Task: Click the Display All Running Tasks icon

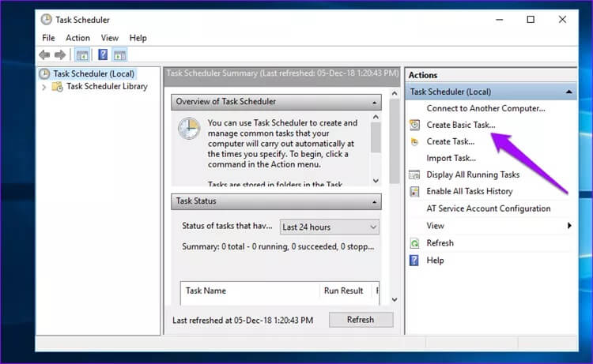Action: click(x=414, y=174)
